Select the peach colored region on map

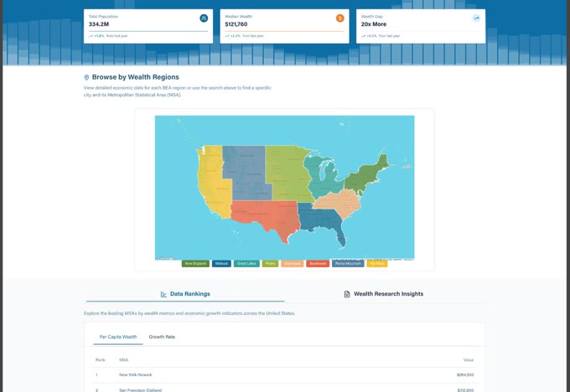[x=339, y=204]
